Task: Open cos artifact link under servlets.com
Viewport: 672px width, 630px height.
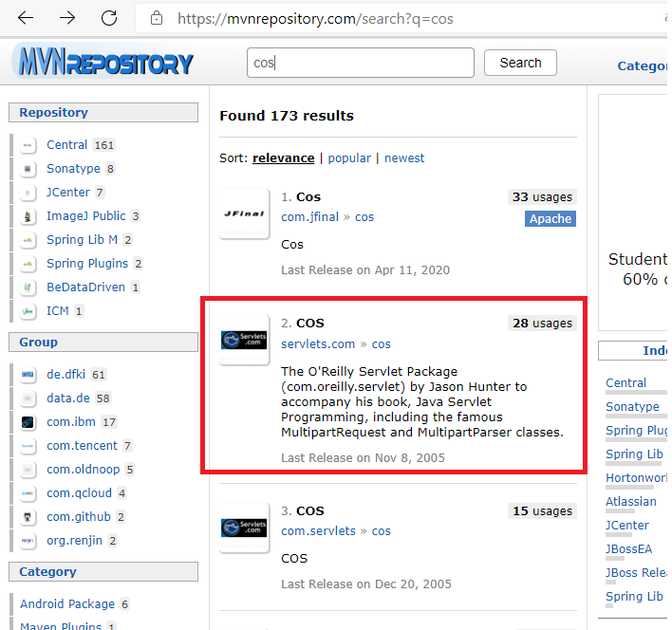Action: (381, 344)
